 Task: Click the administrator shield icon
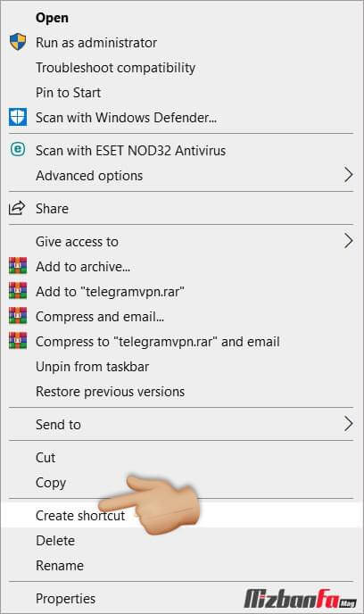pos(18,42)
